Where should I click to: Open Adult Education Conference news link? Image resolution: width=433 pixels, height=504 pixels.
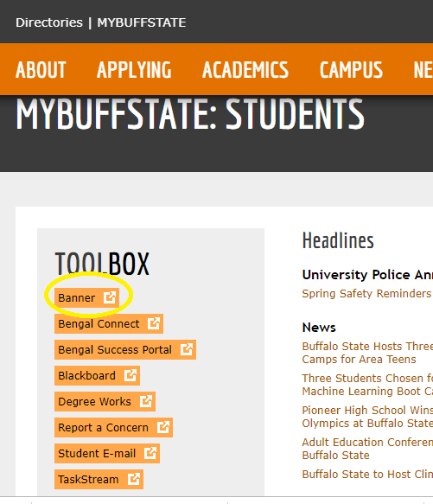pyautogui.click(x=367, y=449)
